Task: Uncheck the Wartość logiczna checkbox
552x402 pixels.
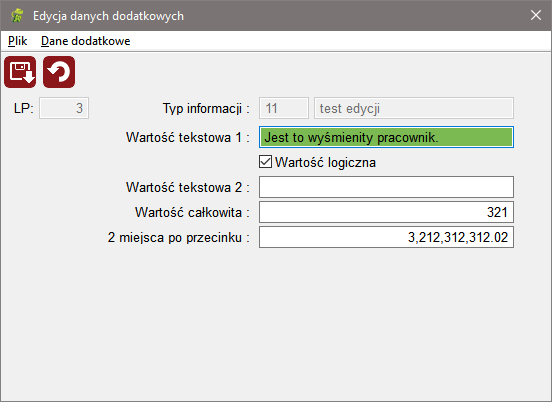Action: 265,162
